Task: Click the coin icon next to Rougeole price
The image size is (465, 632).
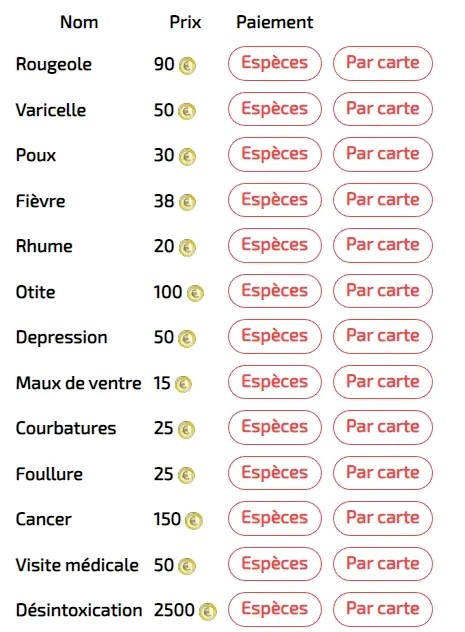Action: pos(187,66)
